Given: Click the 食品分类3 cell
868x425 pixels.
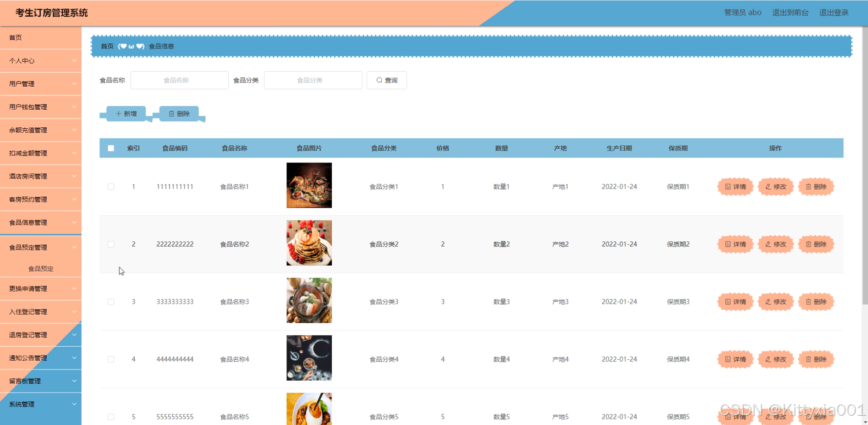Looking at the screenshot, I should (x=384, y=301).
